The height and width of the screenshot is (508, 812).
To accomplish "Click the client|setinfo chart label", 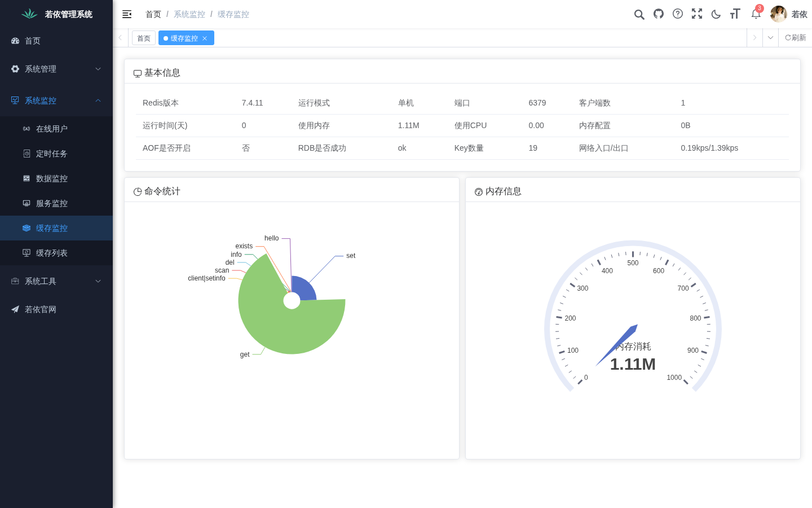I will pos(206,278).
